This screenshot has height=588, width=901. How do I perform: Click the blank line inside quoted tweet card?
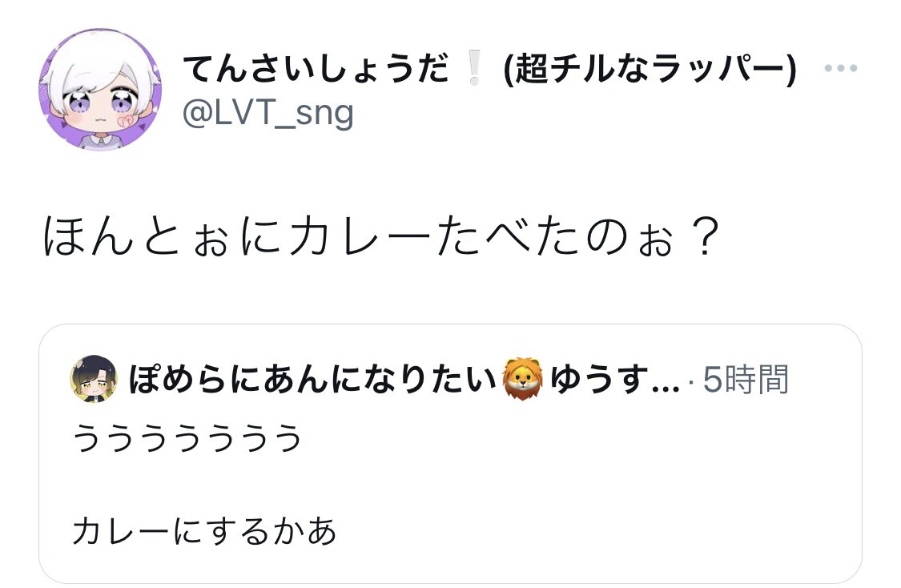tap(450, 484)
